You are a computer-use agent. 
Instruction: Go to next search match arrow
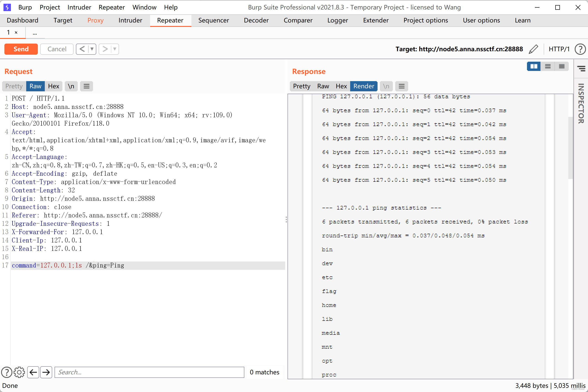click(46, 372)
